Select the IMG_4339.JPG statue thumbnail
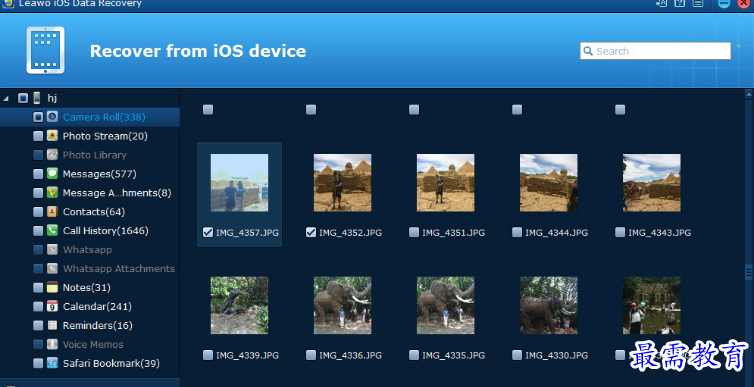Image resolution: width=754 pixels, height=387 pixels. 239,305
